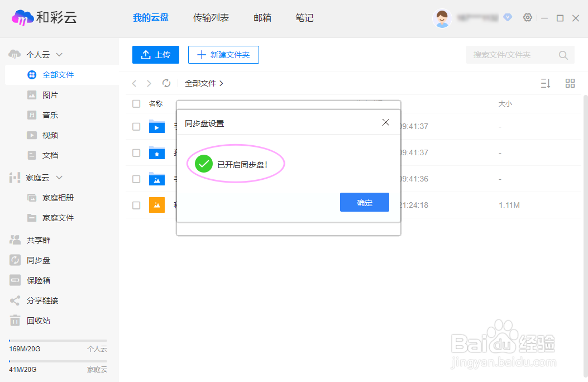Open the 同步盘 (Sync Disk) panel
Screen dimensions: 588x382
(45, 260)
